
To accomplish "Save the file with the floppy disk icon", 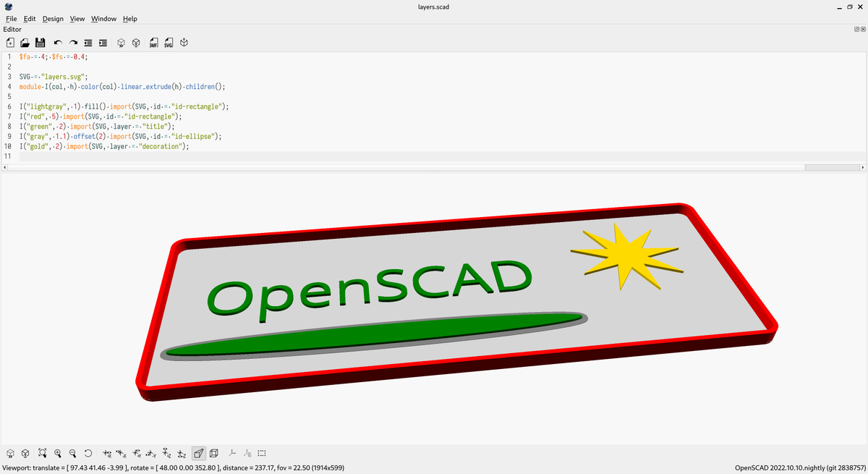I will coord(41,43).
